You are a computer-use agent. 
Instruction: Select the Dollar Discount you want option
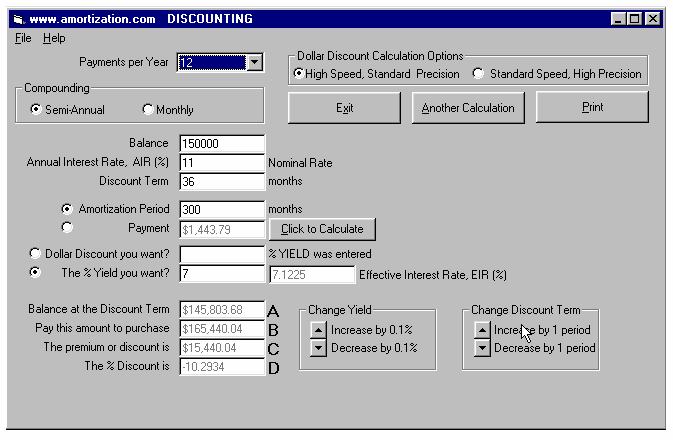tap(37, 254)
